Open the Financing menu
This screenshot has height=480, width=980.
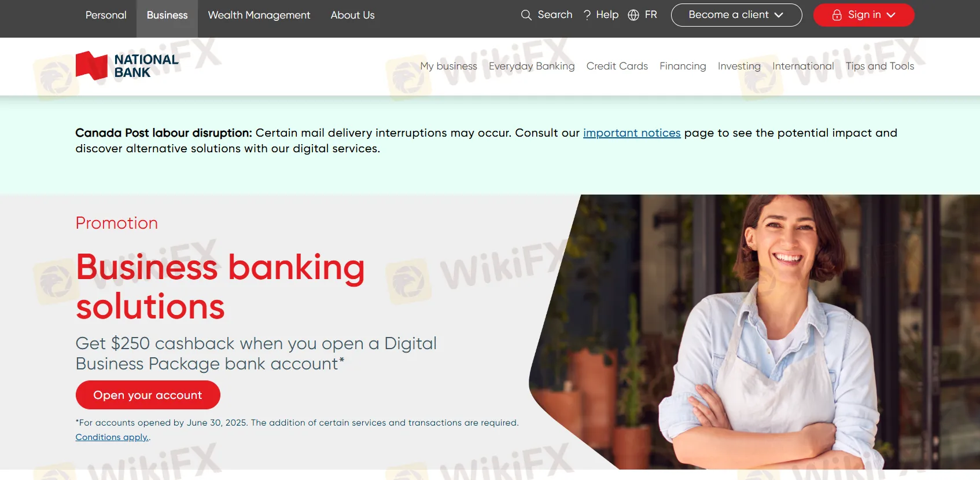click(683, 66)
